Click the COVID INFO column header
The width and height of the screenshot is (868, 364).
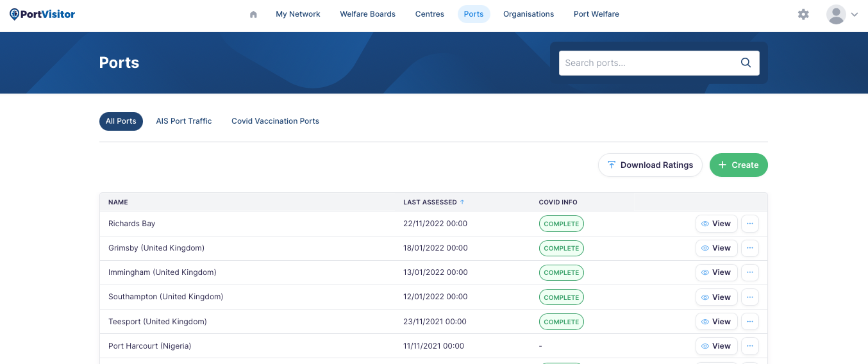(558, 202)
